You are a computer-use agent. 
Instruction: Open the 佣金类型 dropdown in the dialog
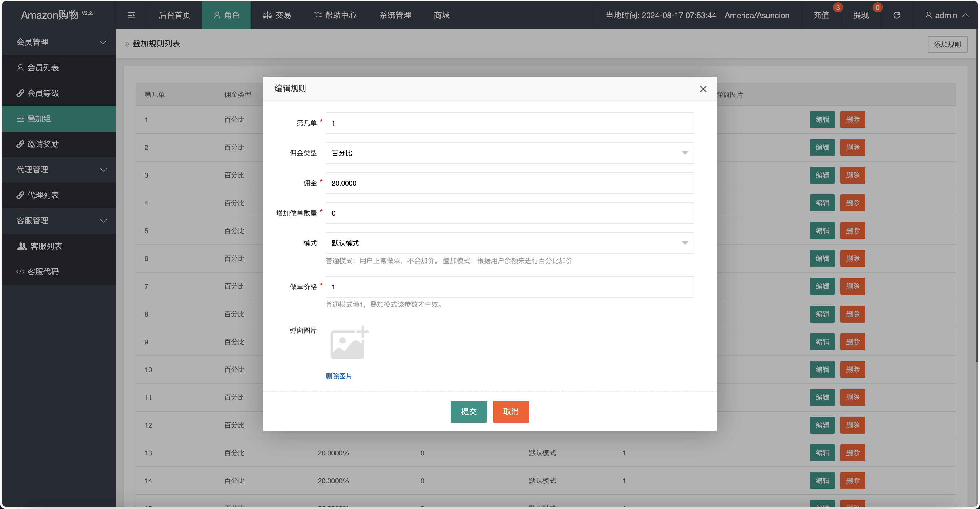pos(509,153)
